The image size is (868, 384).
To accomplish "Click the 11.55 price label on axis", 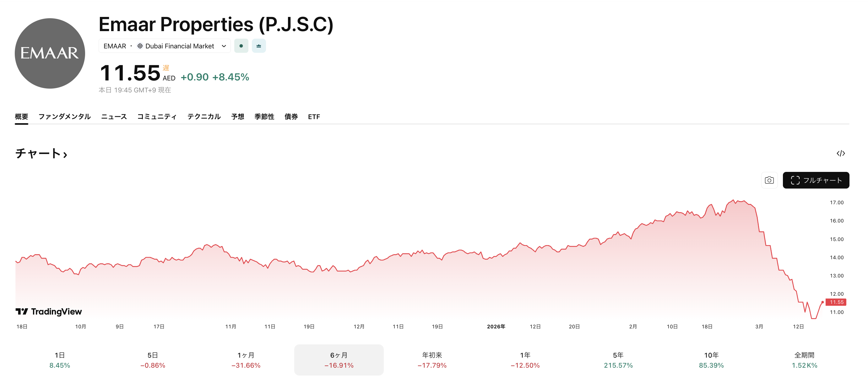I will click(x=836, y=302).
